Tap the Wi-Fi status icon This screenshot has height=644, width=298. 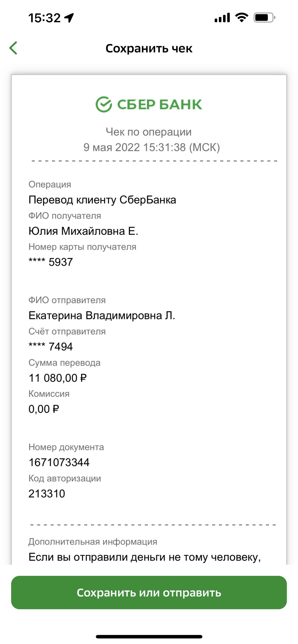pyautogui.click(x=241, y=17)
